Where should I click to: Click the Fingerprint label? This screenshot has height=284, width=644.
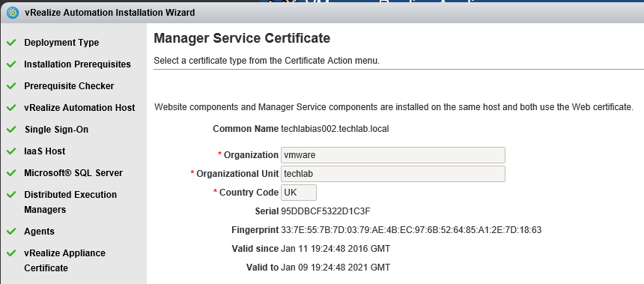255,230
